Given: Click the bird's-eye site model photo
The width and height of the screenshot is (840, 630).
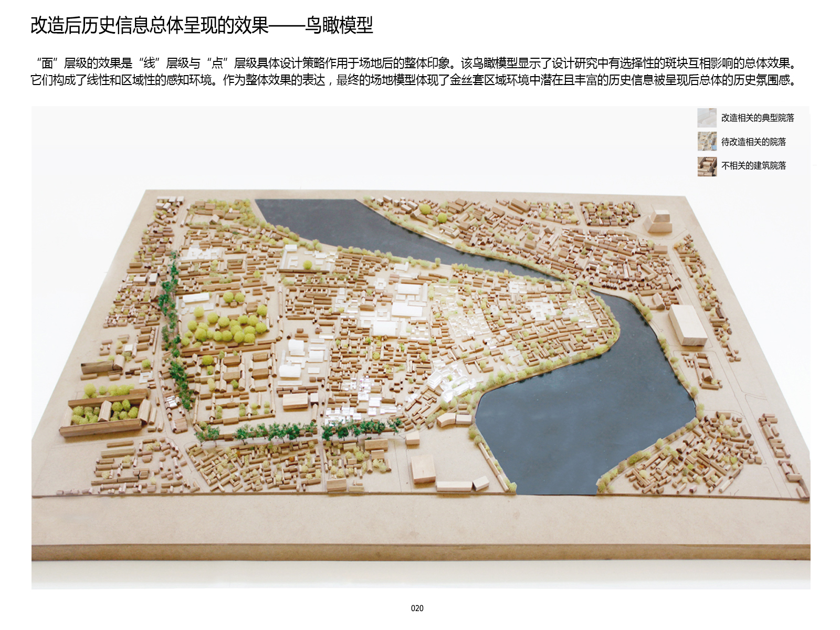Looking at the screenshot, I should 421,348.
